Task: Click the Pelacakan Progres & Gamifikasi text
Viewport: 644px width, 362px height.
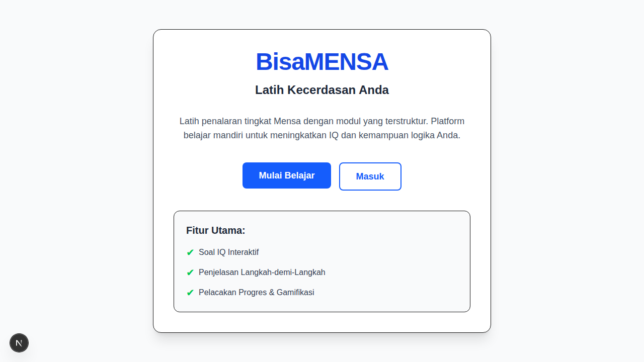Action: tap(256, 293)
